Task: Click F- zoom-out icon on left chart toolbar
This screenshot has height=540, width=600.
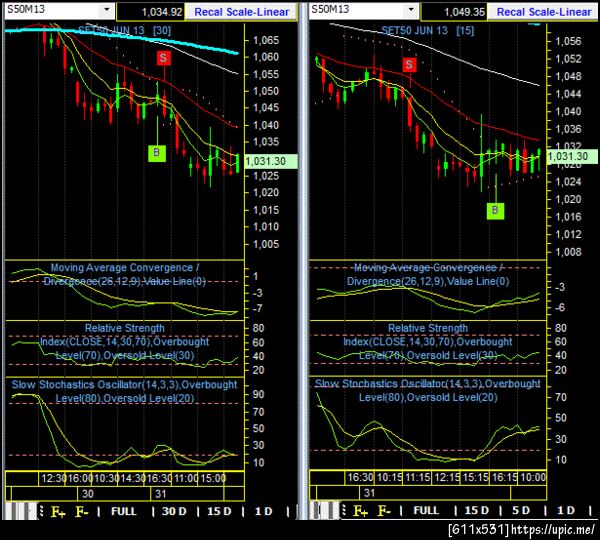Action: pos(81,511)
